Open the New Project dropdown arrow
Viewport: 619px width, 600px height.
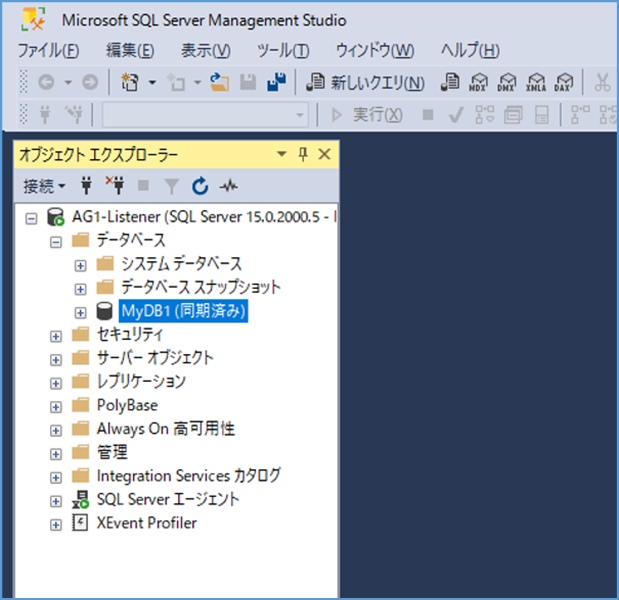tap(152, 82)
